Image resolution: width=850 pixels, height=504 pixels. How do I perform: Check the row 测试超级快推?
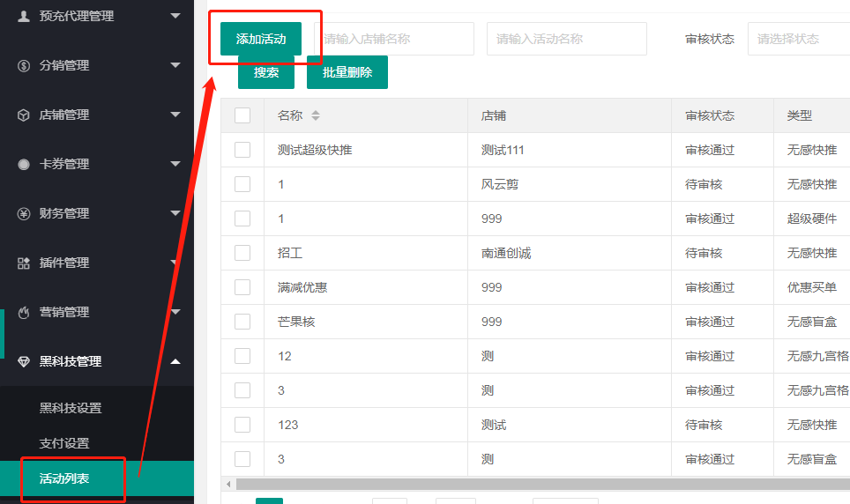click(x=242, y=150)
